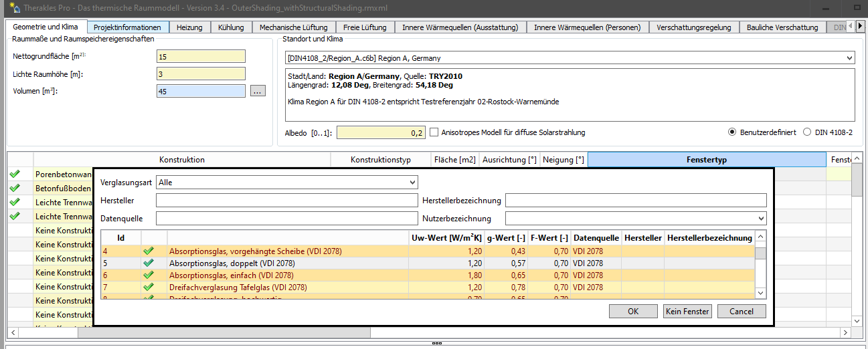The width and height of the screenshot is (868, 349).
Task: Select 'Absorptionsglas, vorgehängte Scheibe (VDI 2078)' row
Action: (428, 251)
